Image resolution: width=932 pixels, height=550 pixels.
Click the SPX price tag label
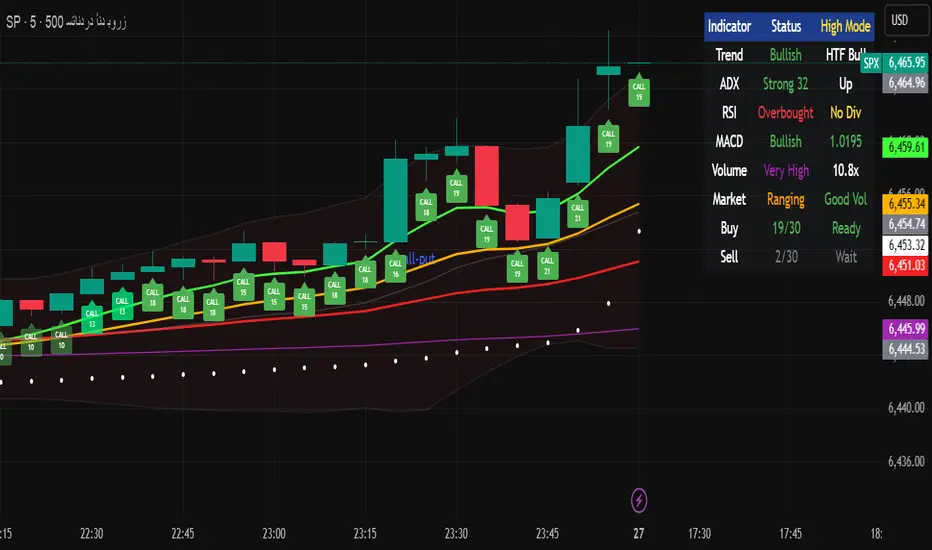[x=871, y=63]
